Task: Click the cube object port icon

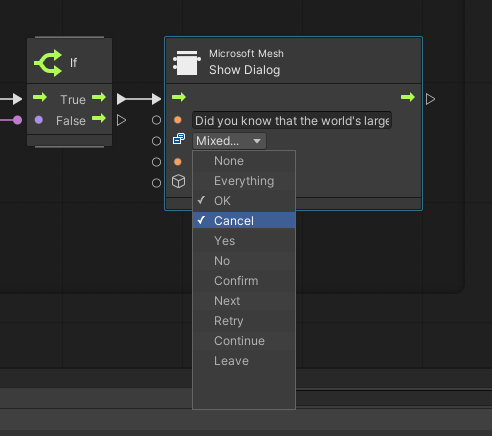Action: 178,182
